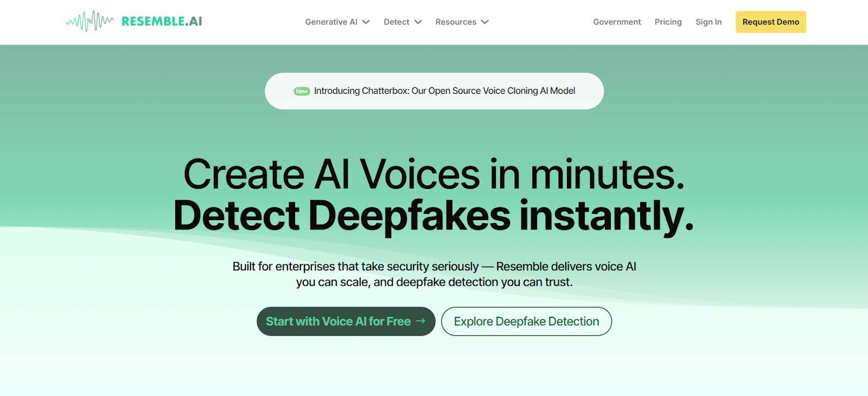Open the Resources menu
This screenshot has height=396, width=868.
tap(456, 22)
